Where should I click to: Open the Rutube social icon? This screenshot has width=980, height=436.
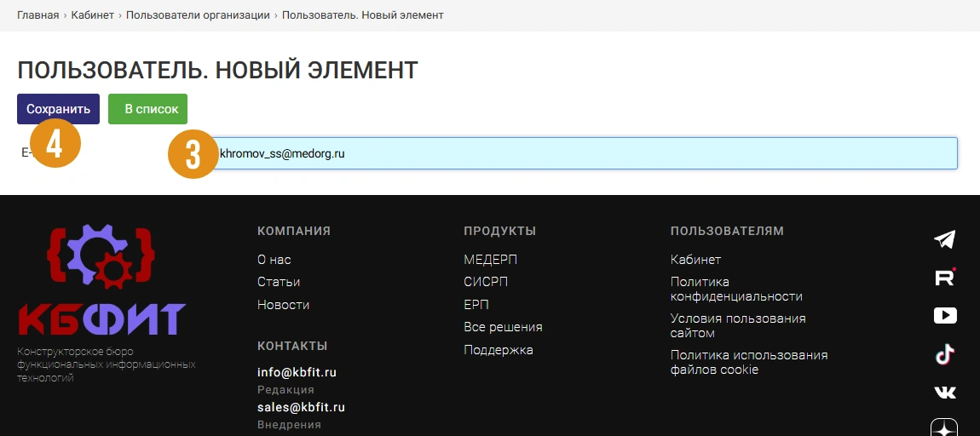click(x=945, y=277)
